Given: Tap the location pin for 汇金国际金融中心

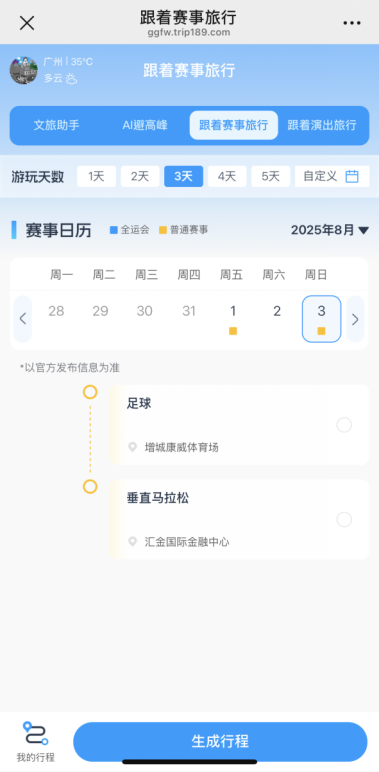Looking at the screenshot, I should click(x=132, y=542).
